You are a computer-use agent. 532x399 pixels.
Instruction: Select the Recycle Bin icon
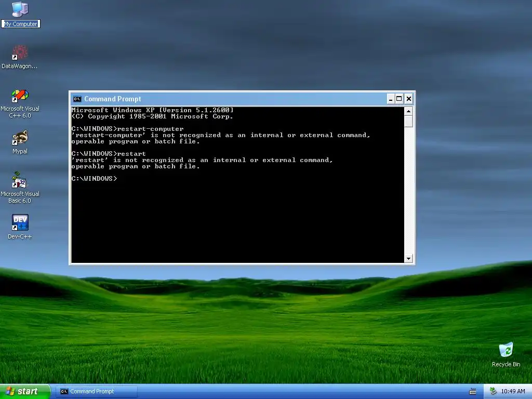pyautogui.click(x=506, y=354)
